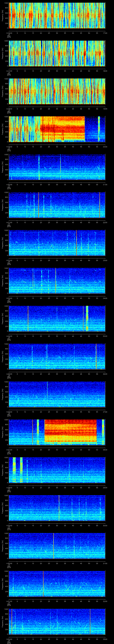Open the spectrogram panel starting at 4:30:00
The width and height of the screenshot is (114, 644).
[57, 546]
